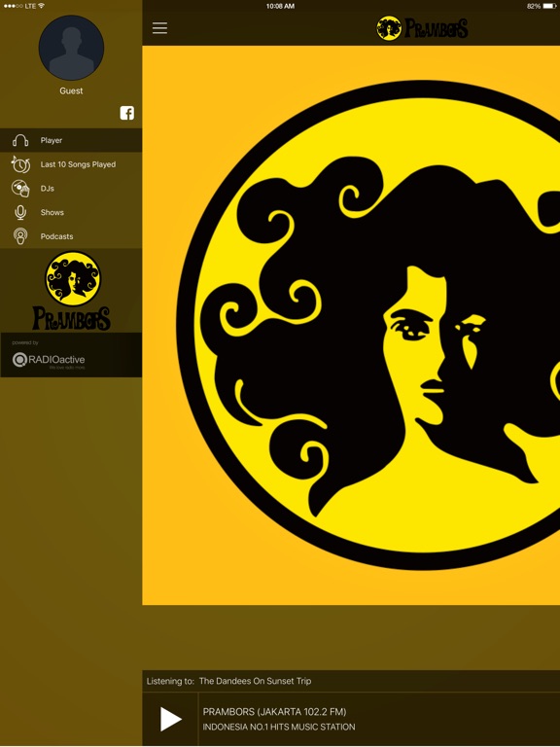Click 'INDONESIA NO.1 HITS MUSIC STATION' tagline
This screenshot has height=747, width=560.
(x=279, y=727)
